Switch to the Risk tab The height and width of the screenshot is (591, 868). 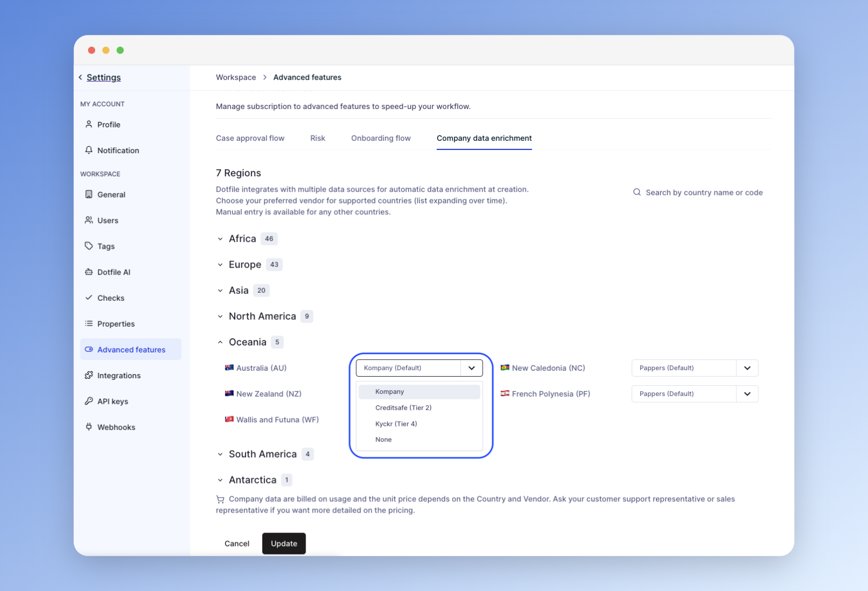click(x=318, y=138)
